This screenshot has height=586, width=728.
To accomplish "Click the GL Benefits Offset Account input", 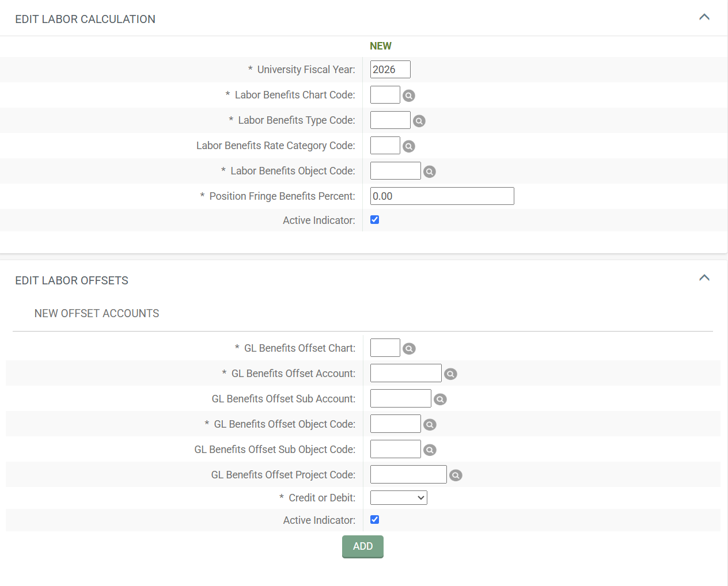I will pyautogui.click(x=405, y=374).
